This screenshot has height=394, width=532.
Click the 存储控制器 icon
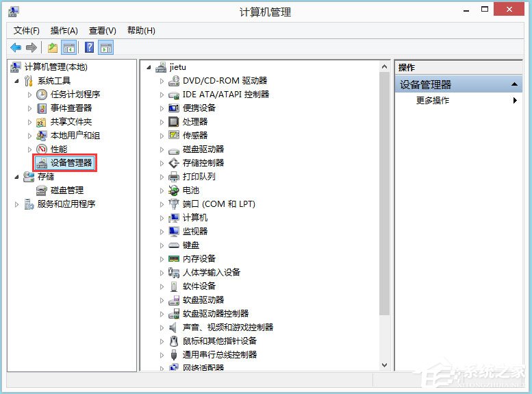[174, 163]
